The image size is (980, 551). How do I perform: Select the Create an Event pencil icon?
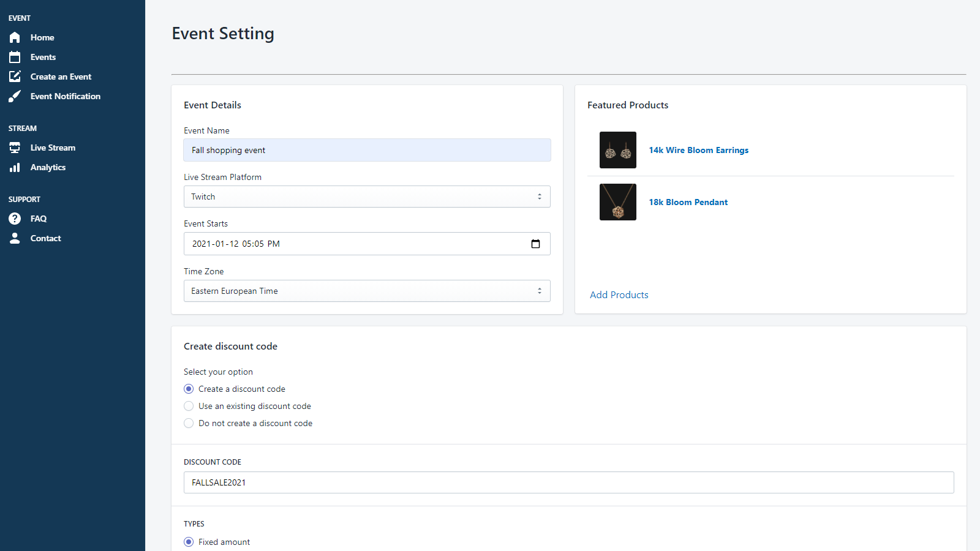pyautogui.click(x=15, y=77)
